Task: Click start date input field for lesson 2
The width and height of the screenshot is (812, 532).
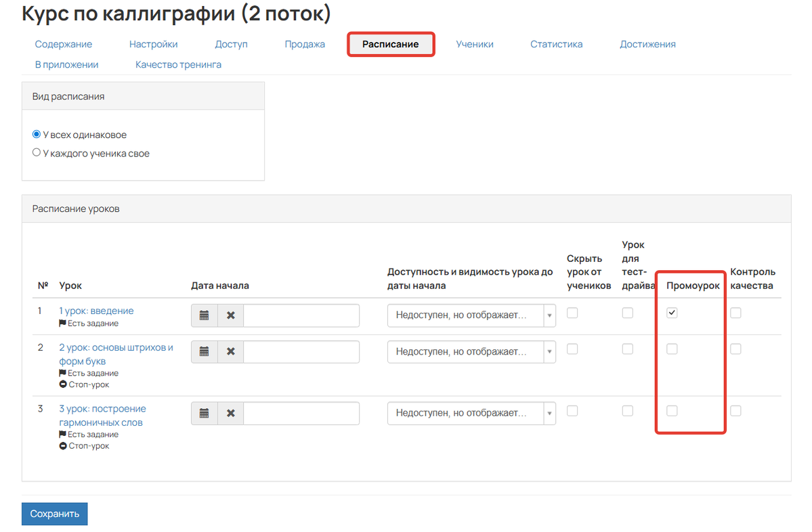Action: click(x=301, y=352)
